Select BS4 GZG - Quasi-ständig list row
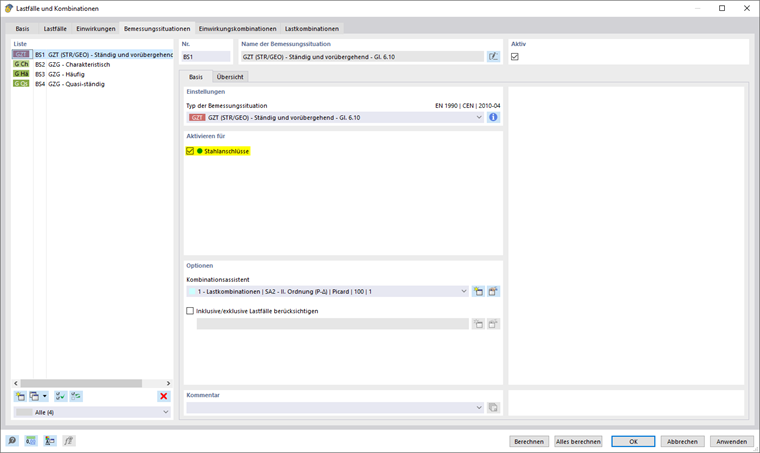Viewport: 760px width, 453px height. click(92, 84)
